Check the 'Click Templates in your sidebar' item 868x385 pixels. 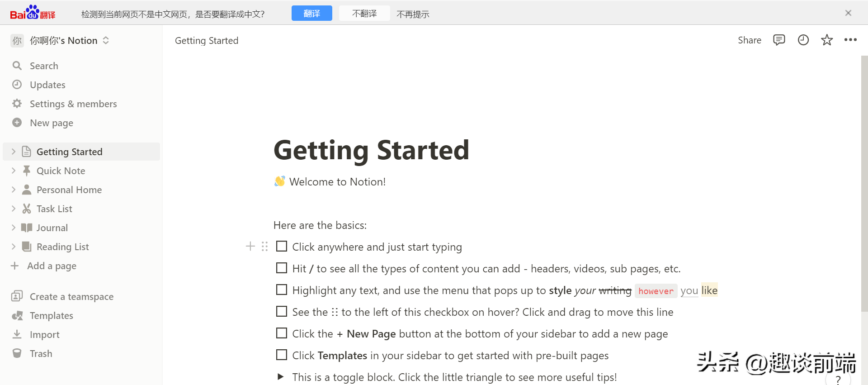(282, 355)
